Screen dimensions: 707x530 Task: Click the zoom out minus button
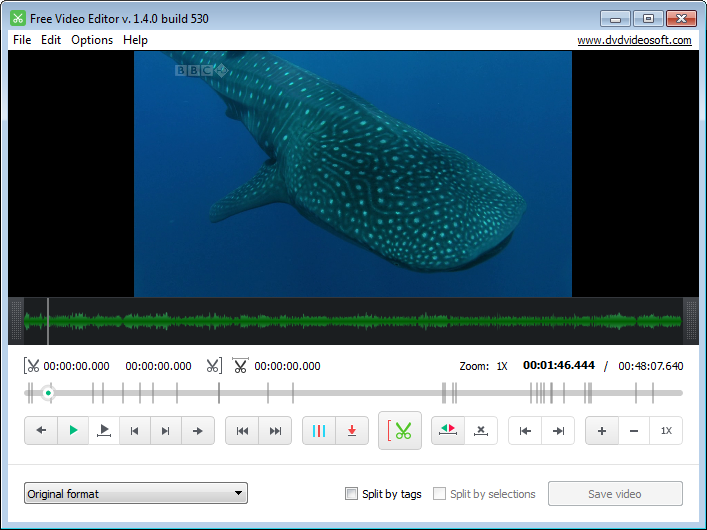coord(633,431)
